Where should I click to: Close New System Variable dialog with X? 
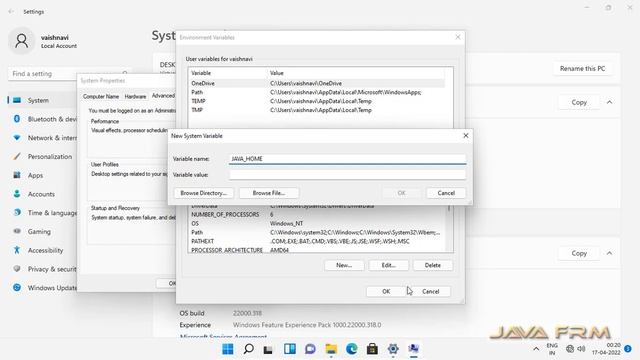pos(466,136)
